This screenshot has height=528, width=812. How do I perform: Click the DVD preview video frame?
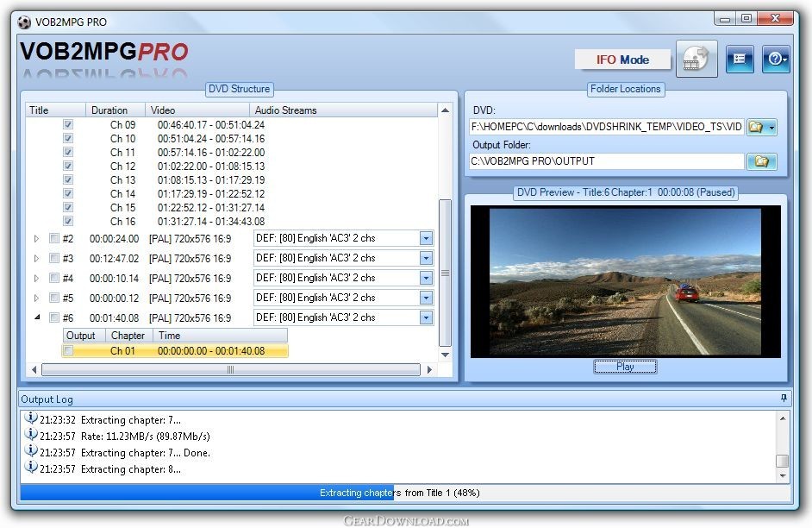(x=625, y=281)
